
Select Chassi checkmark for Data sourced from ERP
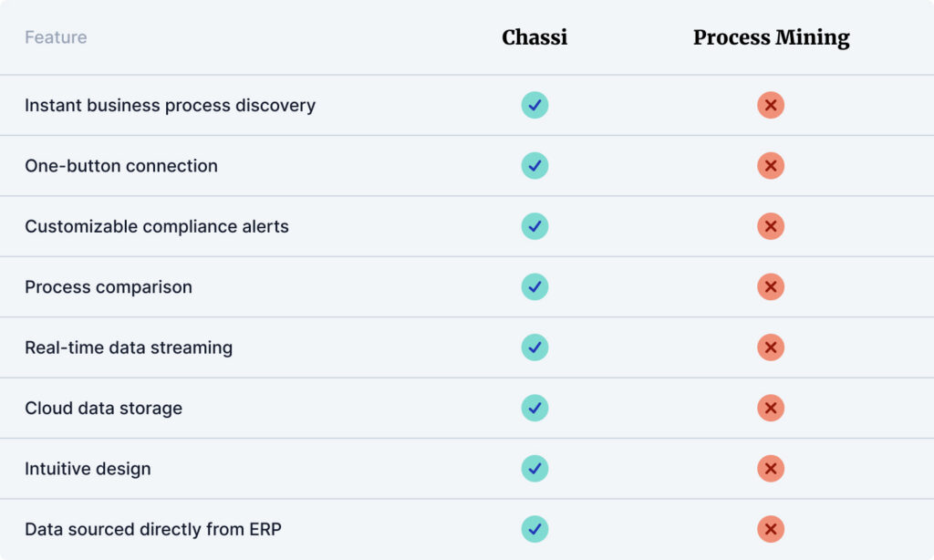[x=534, y=529]
